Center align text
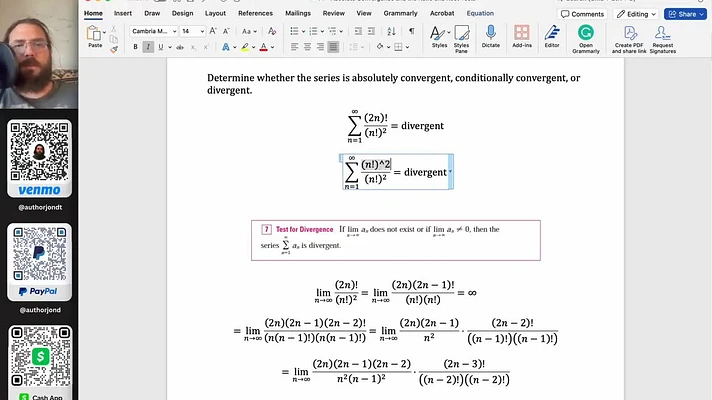The image size is (712, 400). (307, 47)
